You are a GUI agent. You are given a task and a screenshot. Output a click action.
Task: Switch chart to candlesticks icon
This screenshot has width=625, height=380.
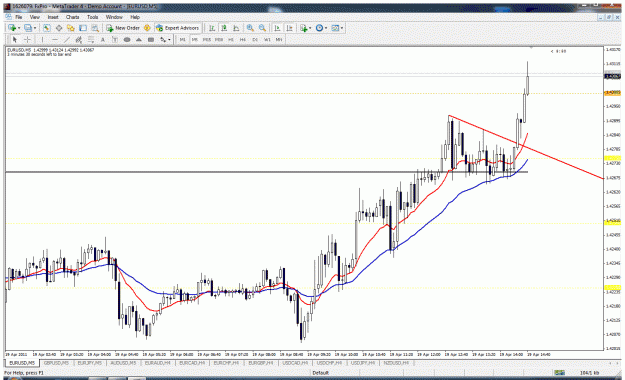pos(224,28)
